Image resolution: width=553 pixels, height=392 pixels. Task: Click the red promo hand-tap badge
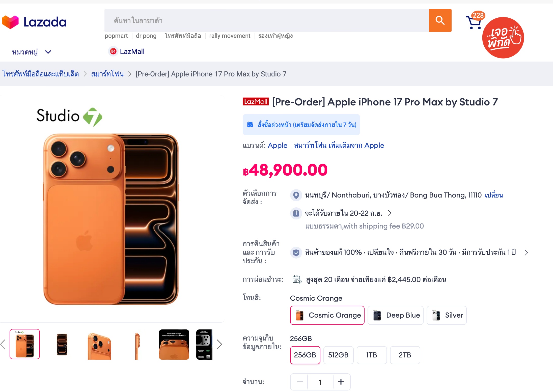(503, 38)
